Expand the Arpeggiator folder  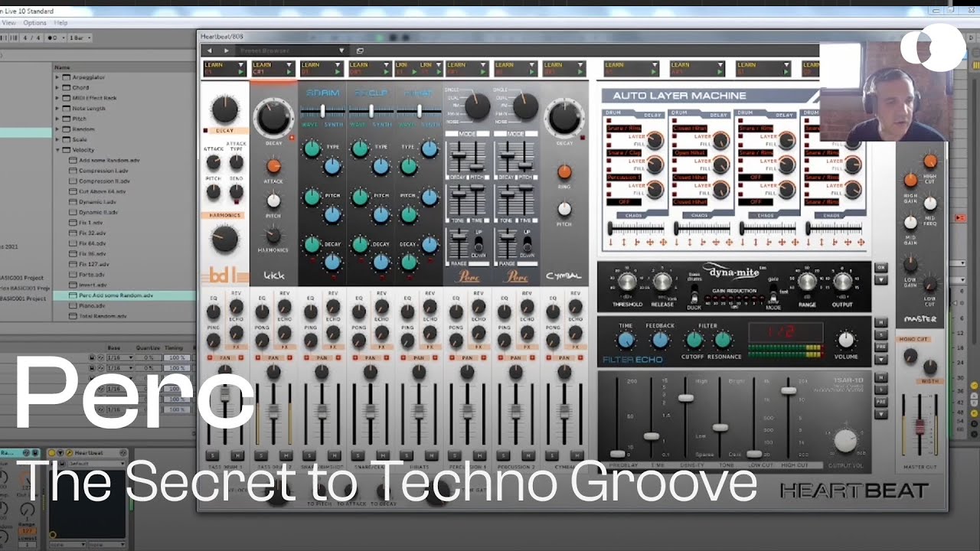pos(57,77)
